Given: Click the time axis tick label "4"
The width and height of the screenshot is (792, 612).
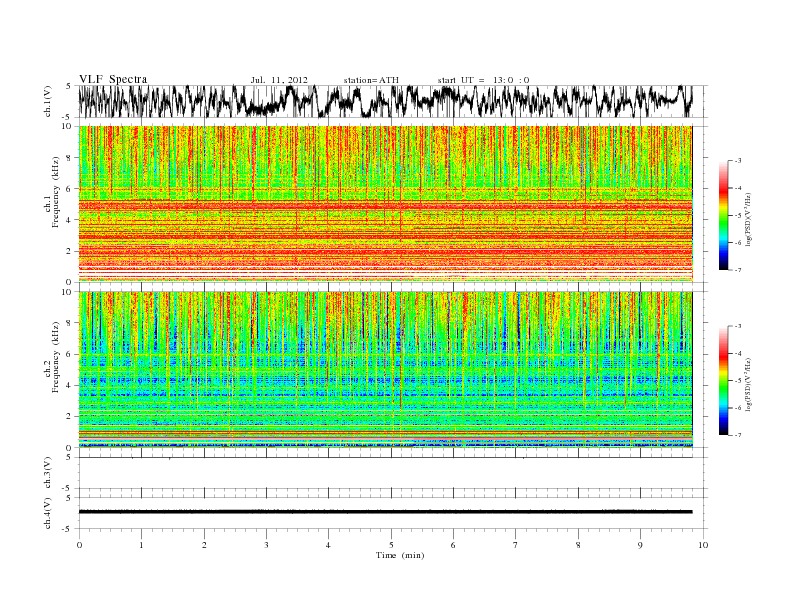Looking at the screenshot, I should [328, 545].
